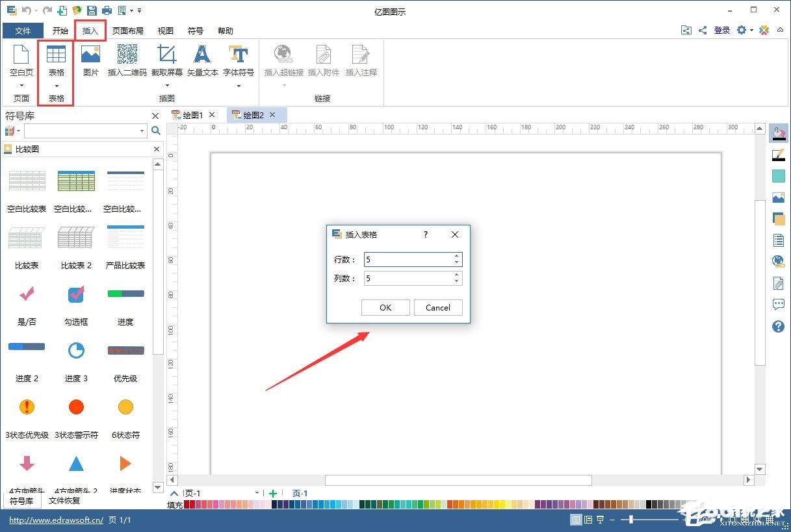Click OK in the 插入表格 dialog
Screen dimensions: 791x532
pos(385,307)
